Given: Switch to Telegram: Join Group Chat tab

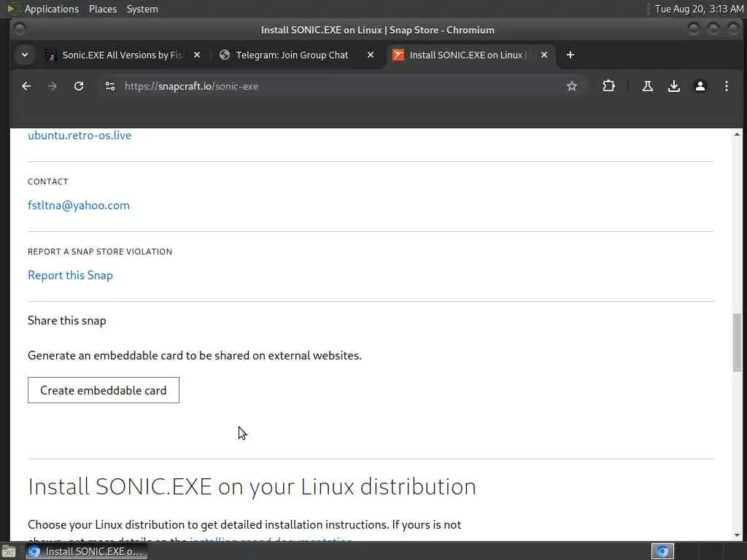Looking at the screenshot, I should 292,55.
